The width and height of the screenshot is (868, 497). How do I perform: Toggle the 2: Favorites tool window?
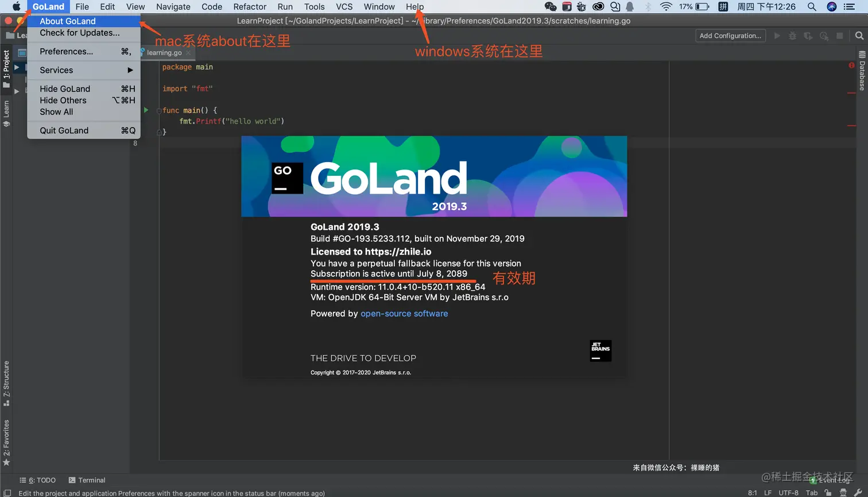[x=6, y=442]
